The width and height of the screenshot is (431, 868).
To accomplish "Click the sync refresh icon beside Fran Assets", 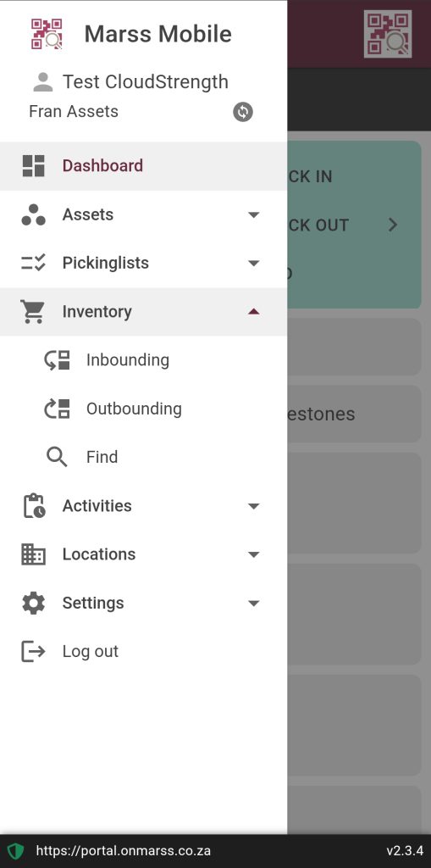I will [x=243, y=112].
